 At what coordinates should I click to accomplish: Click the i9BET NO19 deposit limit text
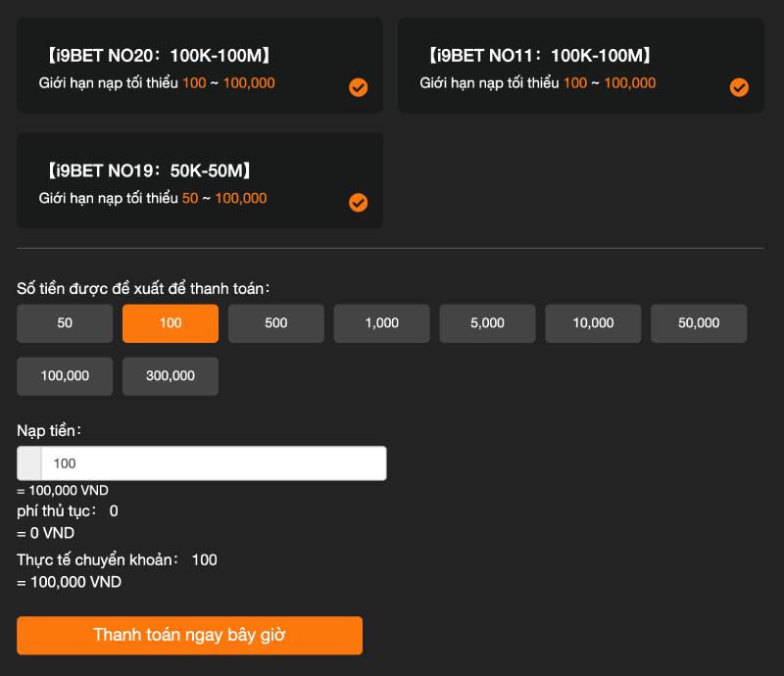tap(153, 198)
